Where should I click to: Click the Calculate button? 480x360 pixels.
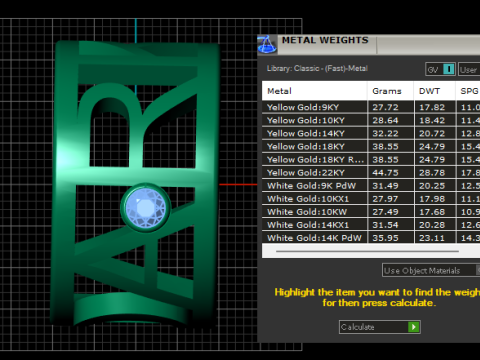[380, 327]
